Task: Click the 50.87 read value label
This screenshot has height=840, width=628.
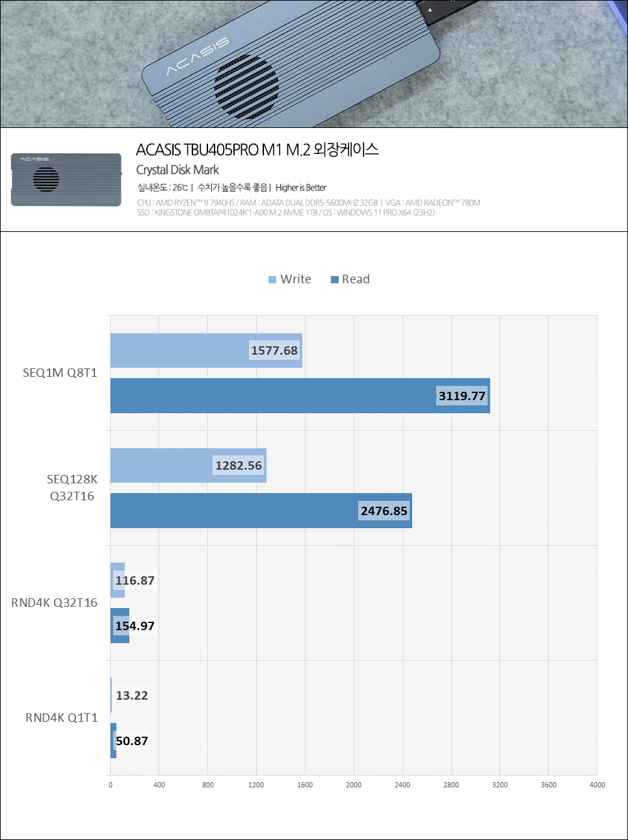Action: [x=131, y=741]
